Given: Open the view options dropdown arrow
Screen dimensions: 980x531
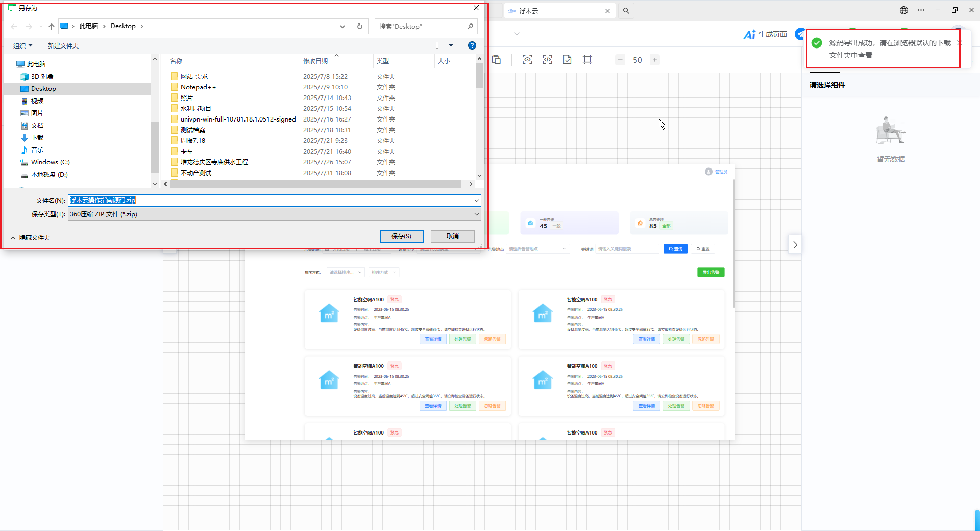Looking at the screenshot, I should (x=451, y=45).
